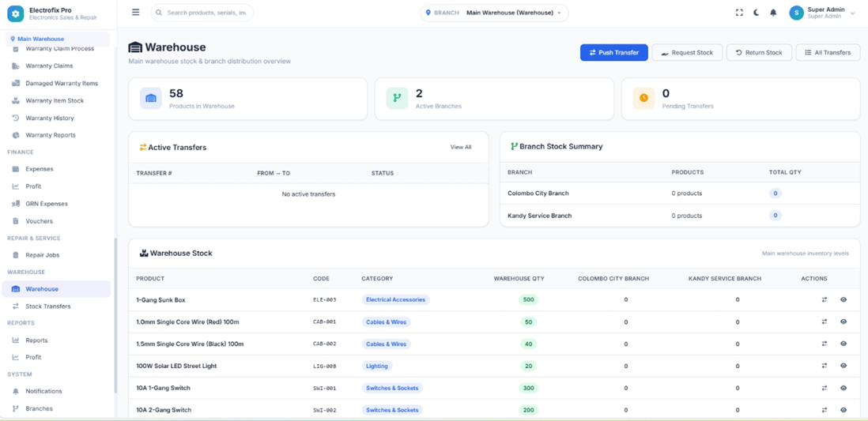
Task: Click Vouchers icon in sidebar
Action: pos(16,220)
